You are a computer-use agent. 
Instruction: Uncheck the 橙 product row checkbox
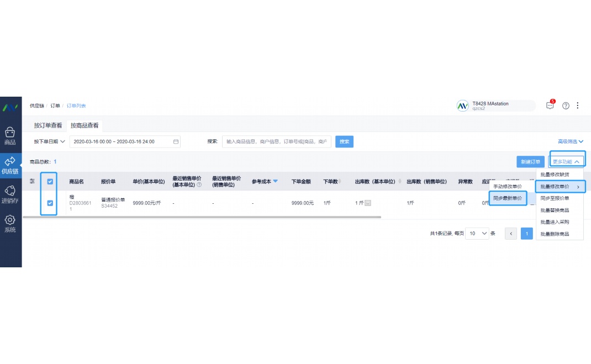(49, 203)
